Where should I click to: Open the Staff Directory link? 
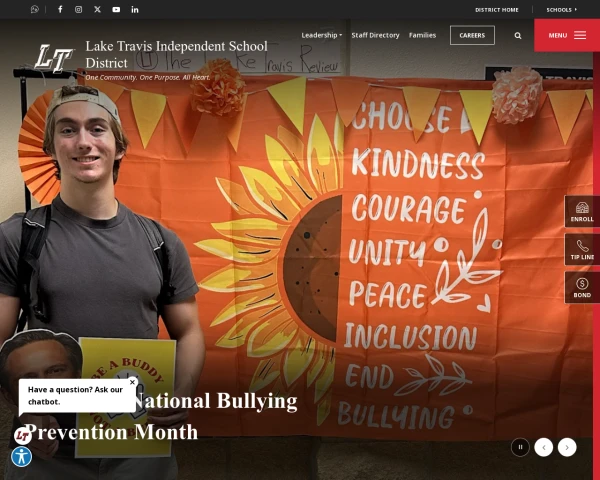375,35
